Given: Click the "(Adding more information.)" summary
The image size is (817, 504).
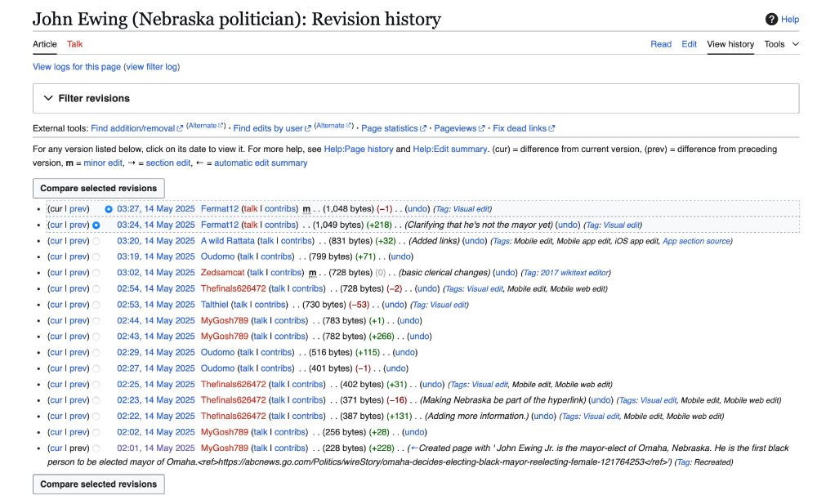Looking at the screenshot, I should click(477, 417).
